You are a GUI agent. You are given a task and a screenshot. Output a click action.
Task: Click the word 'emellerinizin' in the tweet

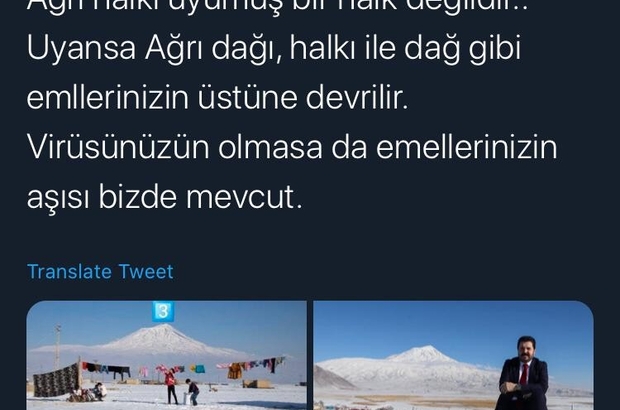click(x=467, y=147)
